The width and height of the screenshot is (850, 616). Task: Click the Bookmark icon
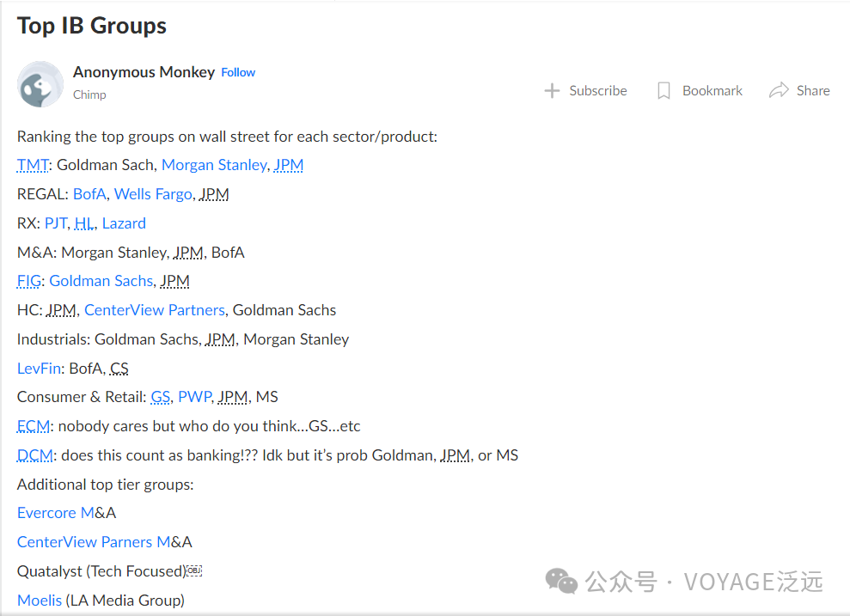coord(663,90)
